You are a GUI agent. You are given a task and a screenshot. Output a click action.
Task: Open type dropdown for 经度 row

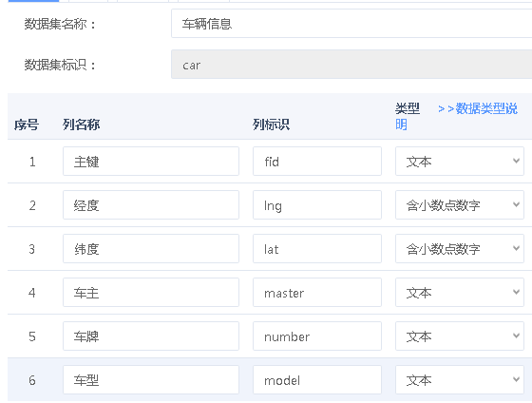pos(460,204)
